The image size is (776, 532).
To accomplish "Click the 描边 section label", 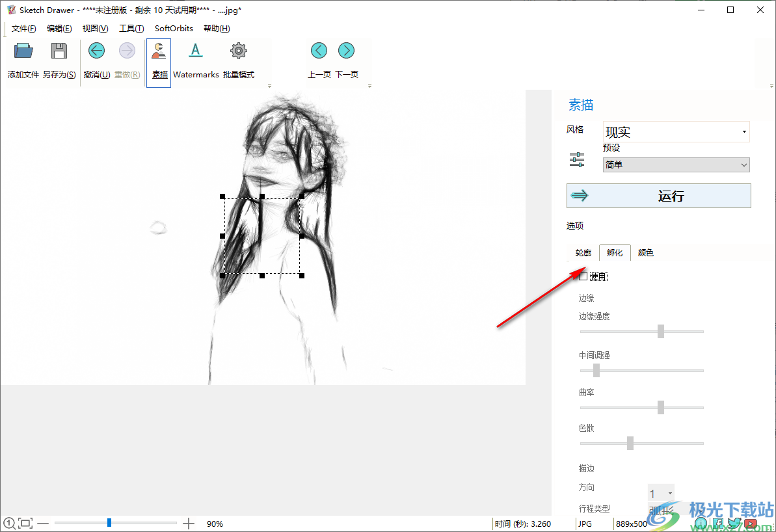I will pyautogui.click(x=587, y=468).
